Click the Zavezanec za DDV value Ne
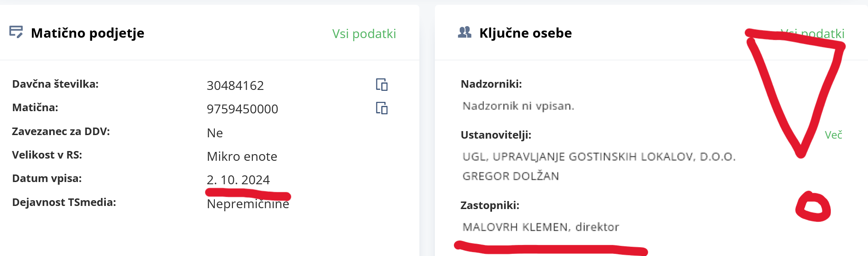Viewport: 868px width, 256px height. (x=215, y=133)
